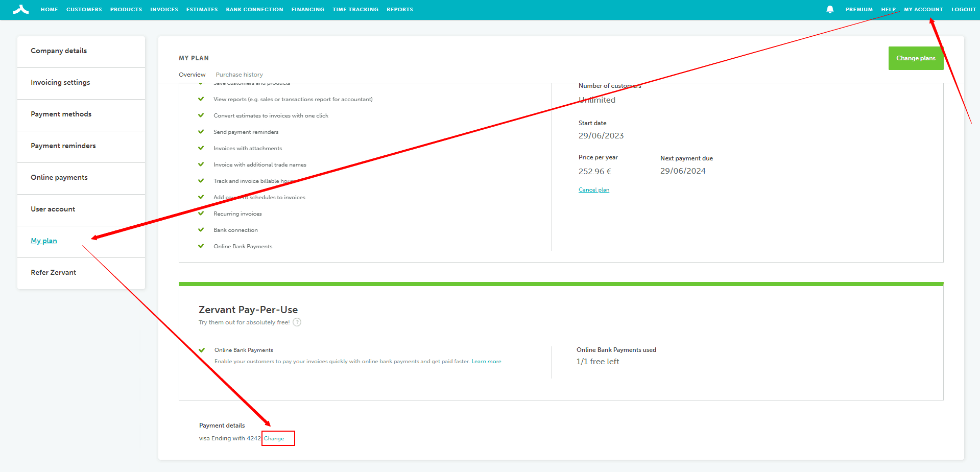
Task: Open the Customers menu
Action: tap(84, 9)
